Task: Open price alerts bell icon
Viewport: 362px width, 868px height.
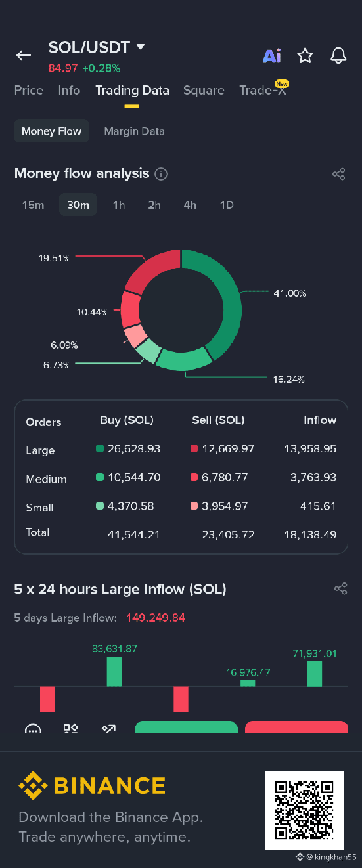Action: [338, 56]
